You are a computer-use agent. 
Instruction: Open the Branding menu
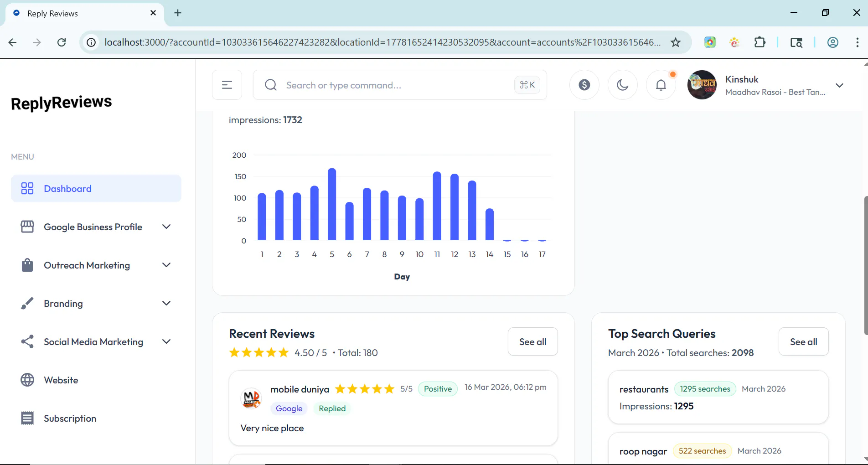tap(96, 303)
